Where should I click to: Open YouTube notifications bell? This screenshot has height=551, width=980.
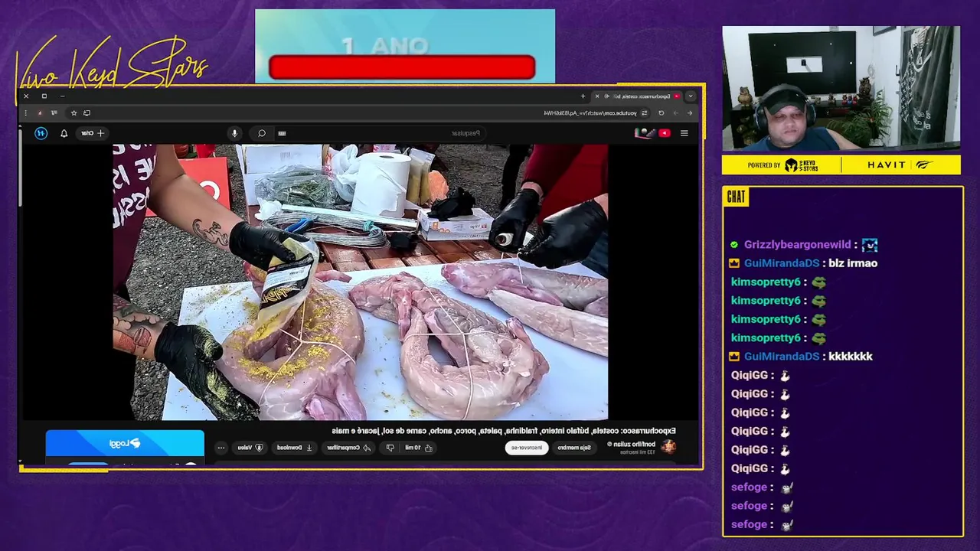64,133
